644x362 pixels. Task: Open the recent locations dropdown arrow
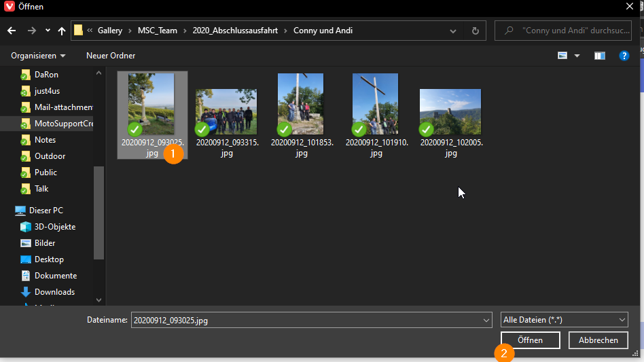(x=48, y=31)
